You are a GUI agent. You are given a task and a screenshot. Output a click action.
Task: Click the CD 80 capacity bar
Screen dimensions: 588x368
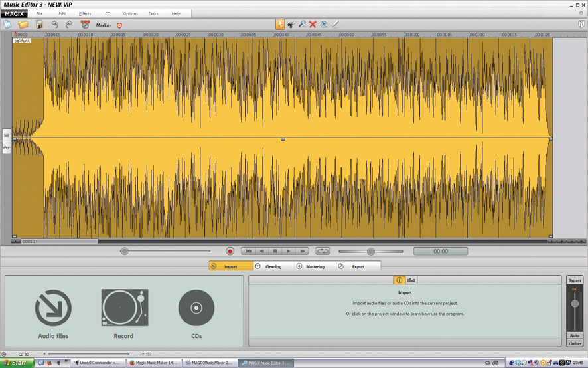pyautogui.click(x=88, y=354)
